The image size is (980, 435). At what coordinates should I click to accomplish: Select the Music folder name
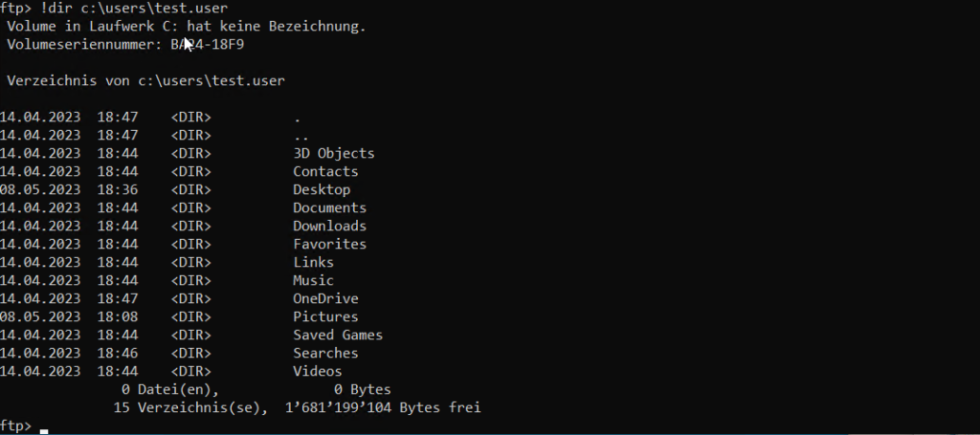pos(313,280)
